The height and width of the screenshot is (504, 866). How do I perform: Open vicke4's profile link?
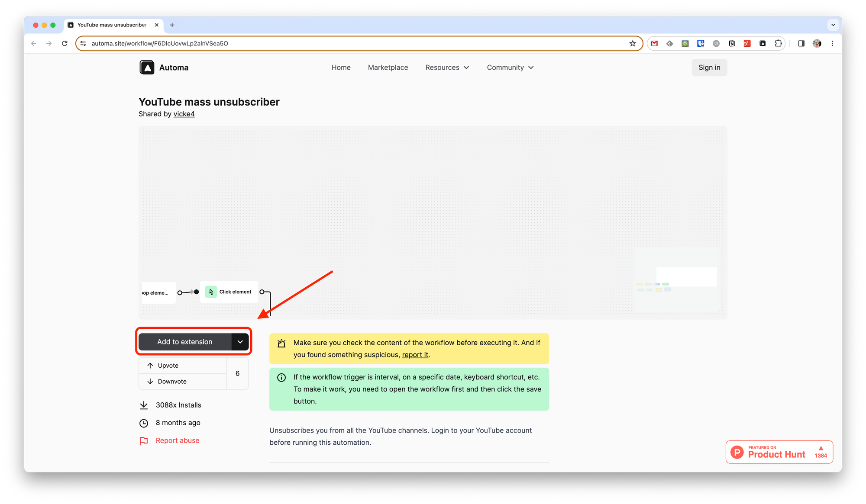point(184,114)
